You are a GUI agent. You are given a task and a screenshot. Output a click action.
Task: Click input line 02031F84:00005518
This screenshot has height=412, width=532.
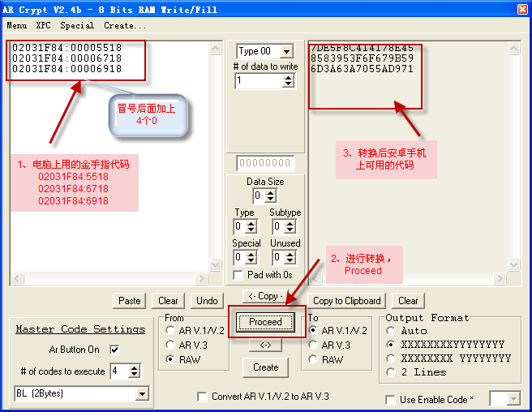click(66, 48)
